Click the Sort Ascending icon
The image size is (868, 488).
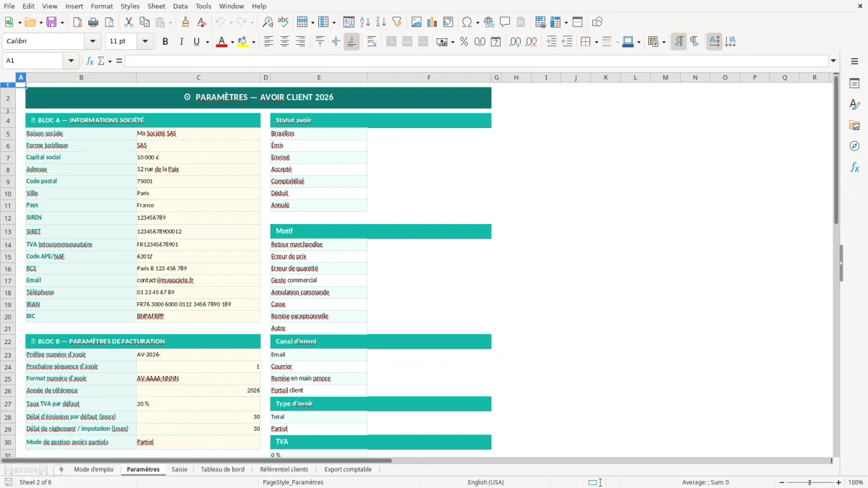(365, 22)
